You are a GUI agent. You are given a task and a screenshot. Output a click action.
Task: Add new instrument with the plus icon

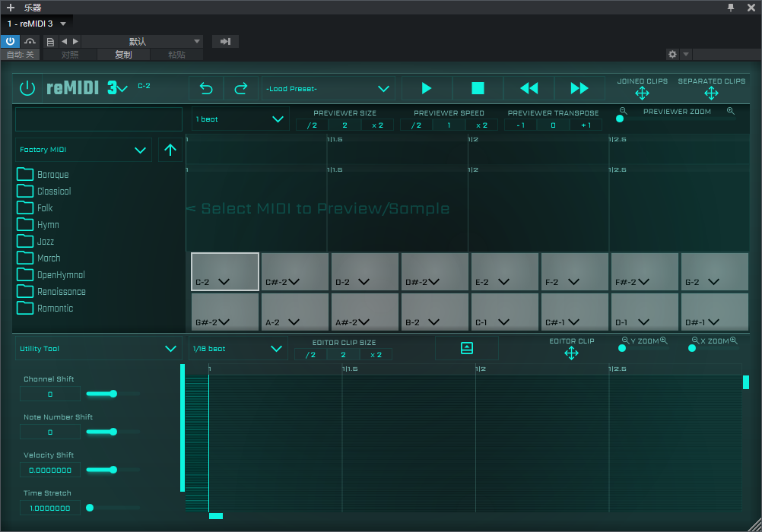[x=11, y=8]
